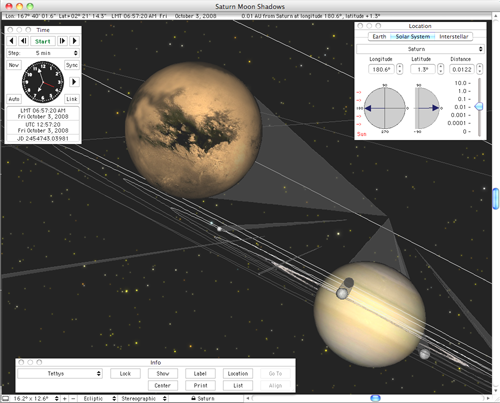Click the latitude half-circle dial
The image size is (500, 403).
[x=427, y=108]
